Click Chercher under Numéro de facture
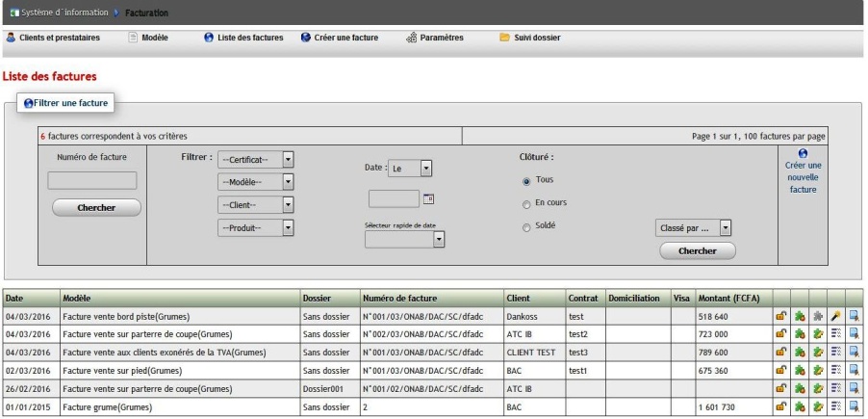868x419 pixels. tap(96, 208)
